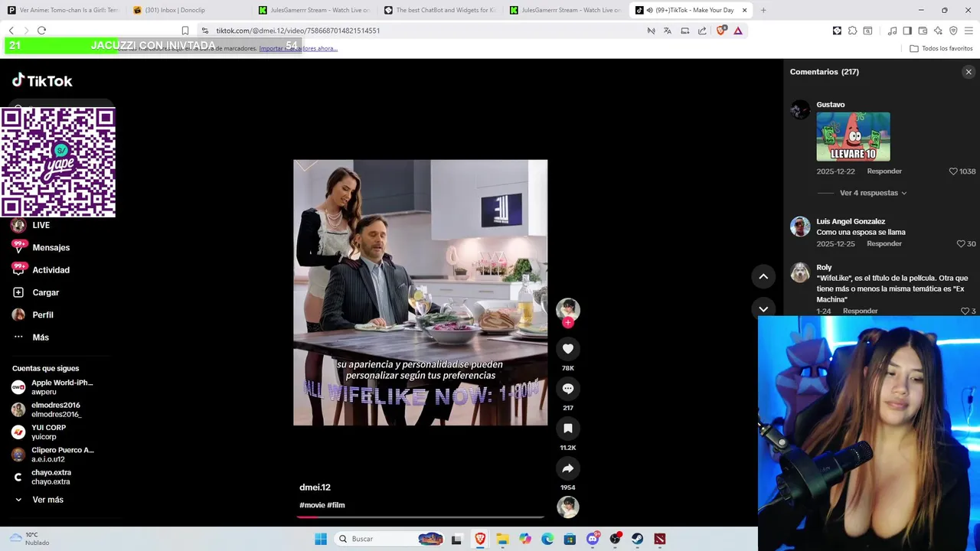The width and height of the screenshot is (980, 551).
Task: Open Cargar upload in sidebar
Action: 45,292
